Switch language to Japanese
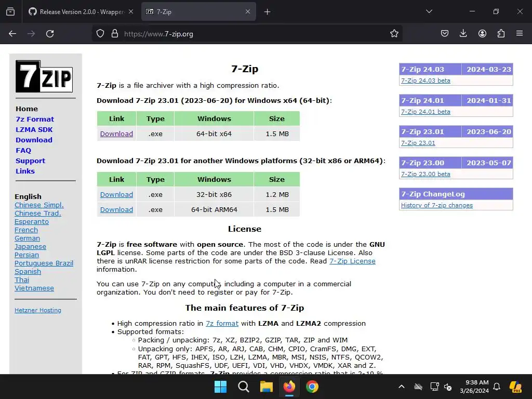 [x=30, y=246]
